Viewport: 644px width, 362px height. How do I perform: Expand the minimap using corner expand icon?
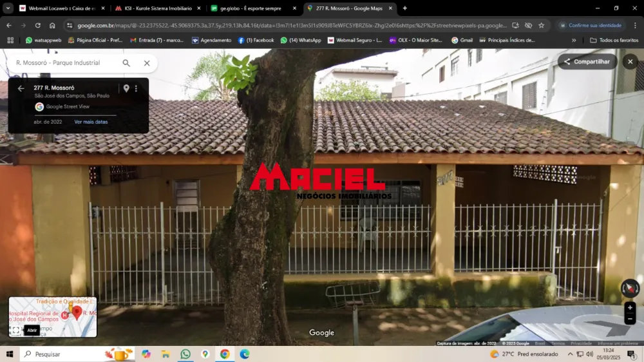click(x=16, y=330)
